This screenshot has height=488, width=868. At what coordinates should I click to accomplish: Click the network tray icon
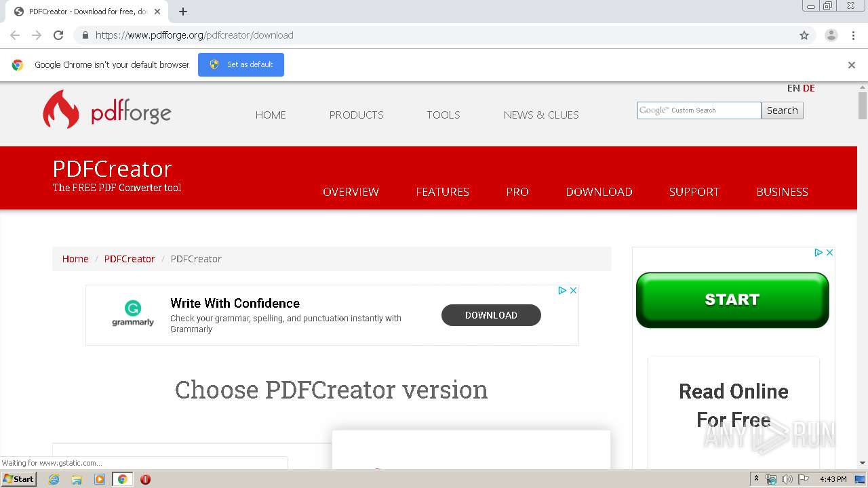point(771,479)
